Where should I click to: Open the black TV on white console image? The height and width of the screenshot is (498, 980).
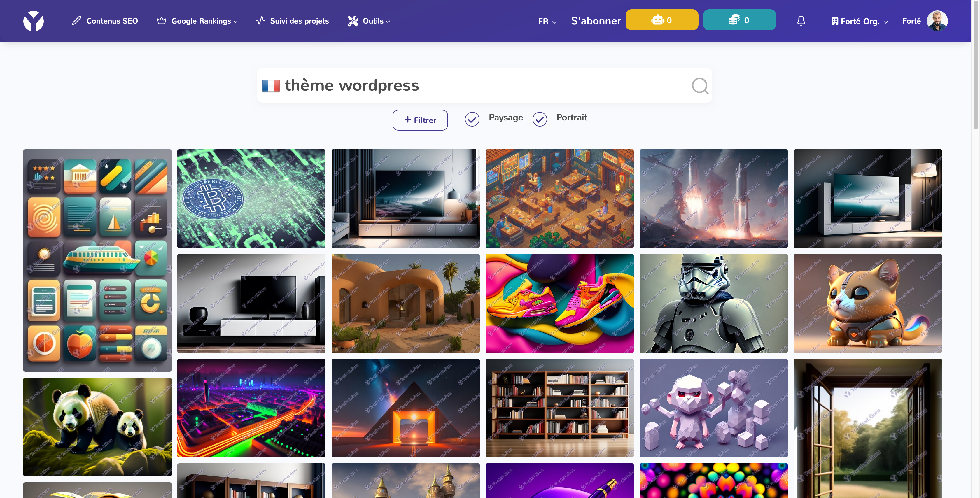click(251, 303)
